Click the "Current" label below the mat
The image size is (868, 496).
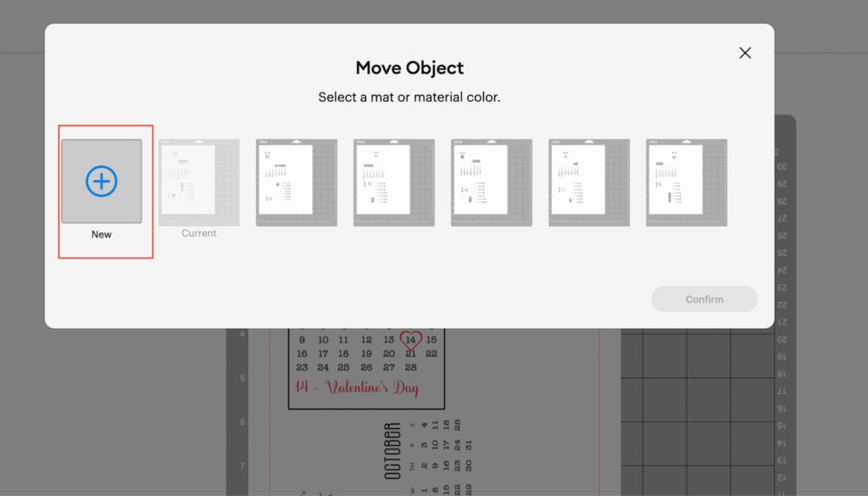pos(199,233)
